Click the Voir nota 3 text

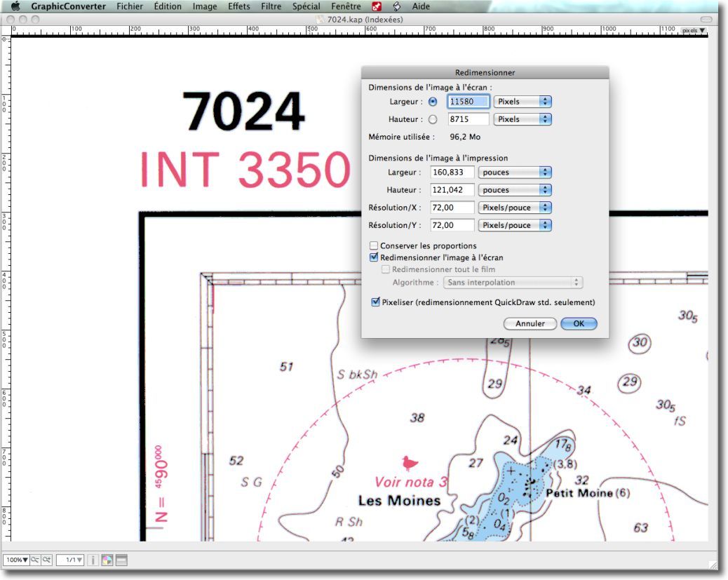tap(412, 482)
